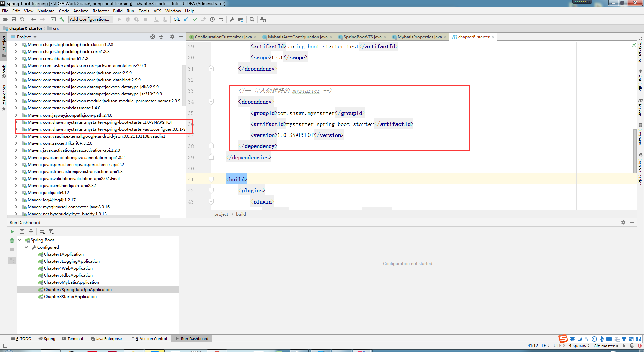Collapse all in the Project panel header

pyautogui.click(x=161, y=37)
